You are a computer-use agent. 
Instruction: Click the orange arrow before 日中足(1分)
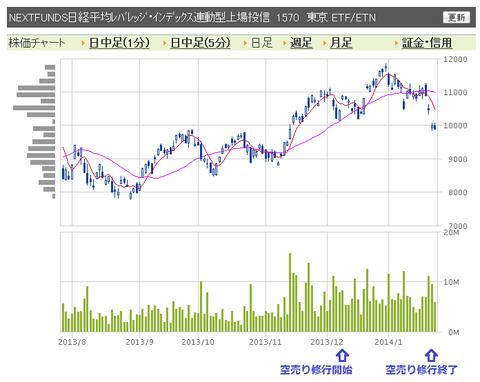[x=83, y=43]
